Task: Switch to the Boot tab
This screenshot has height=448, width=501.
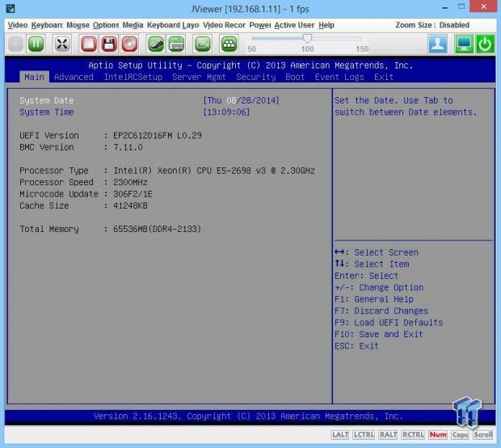Action: click(x=295, y=77)
